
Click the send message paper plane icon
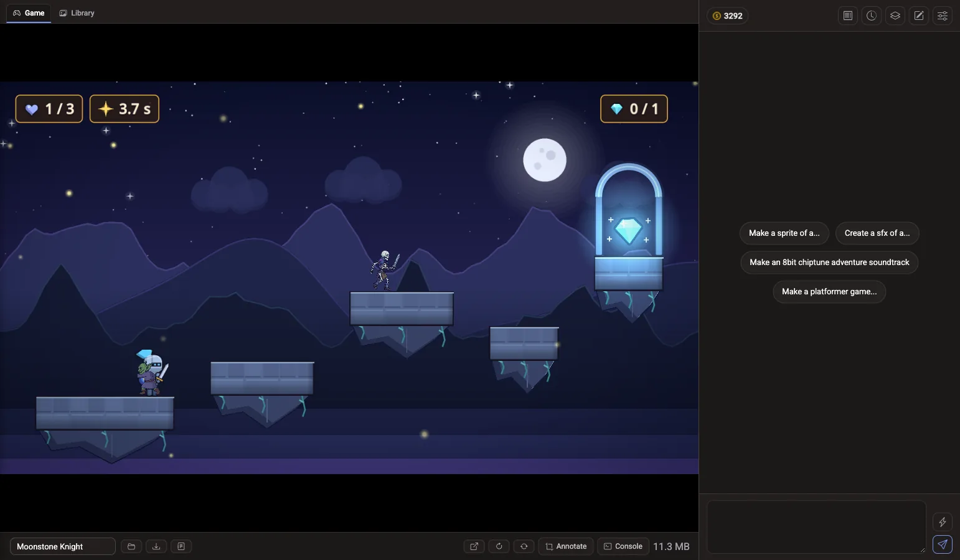pos(943,544)
